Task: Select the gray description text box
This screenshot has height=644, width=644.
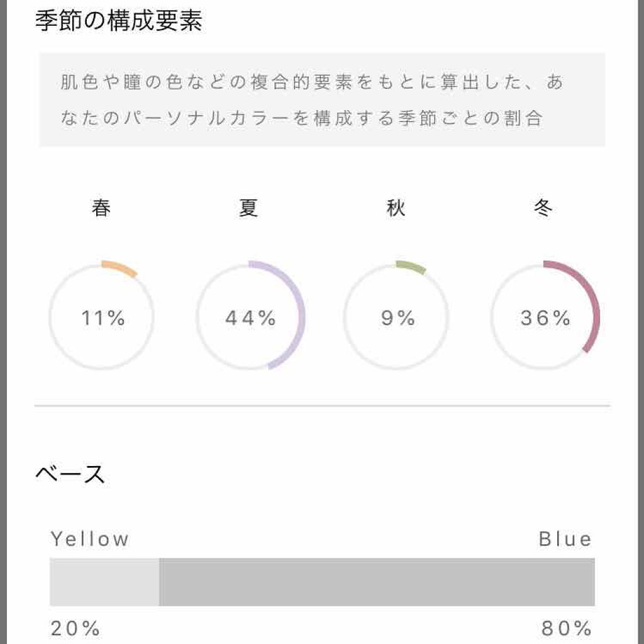Action: 322,100
